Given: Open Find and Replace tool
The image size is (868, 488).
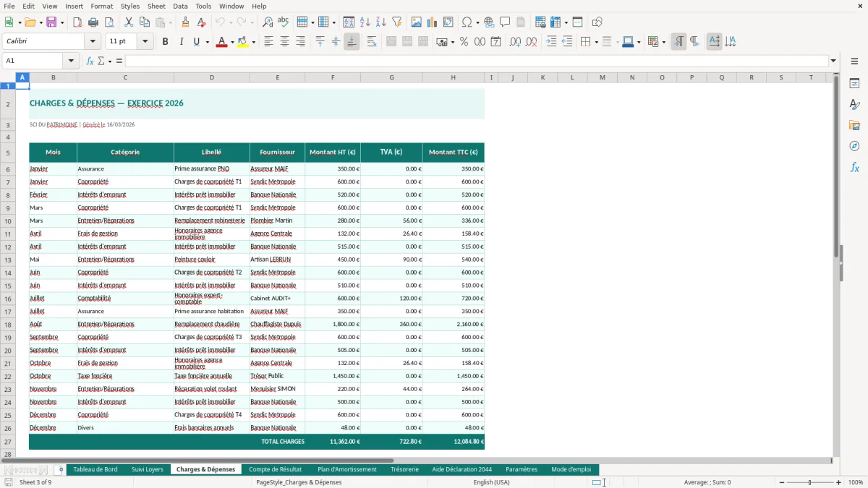Looking at the screenshot, I should pyautogui.click(x=268, y=22).
